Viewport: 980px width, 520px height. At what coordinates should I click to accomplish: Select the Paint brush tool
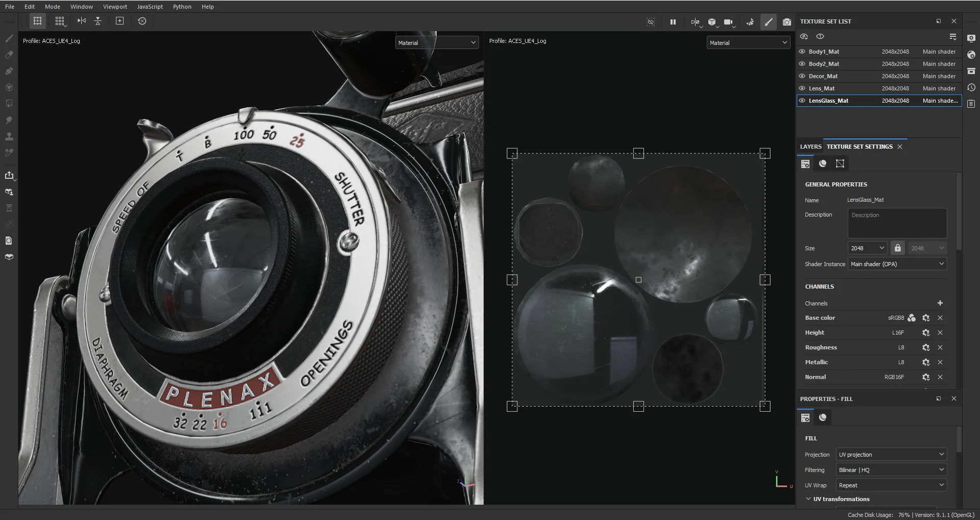pyautogui.click(x=9, y=38)
